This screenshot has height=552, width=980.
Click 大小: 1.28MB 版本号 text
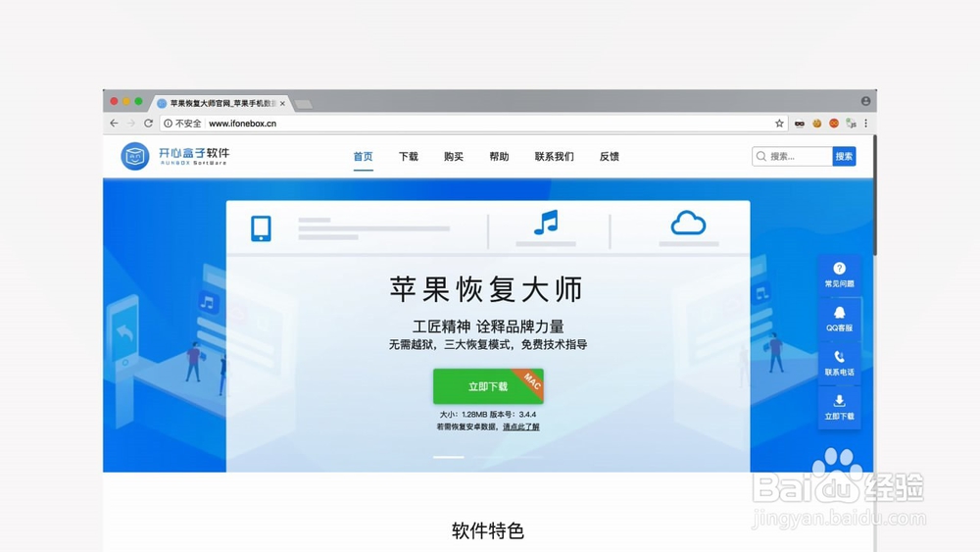tap(488, 415)
